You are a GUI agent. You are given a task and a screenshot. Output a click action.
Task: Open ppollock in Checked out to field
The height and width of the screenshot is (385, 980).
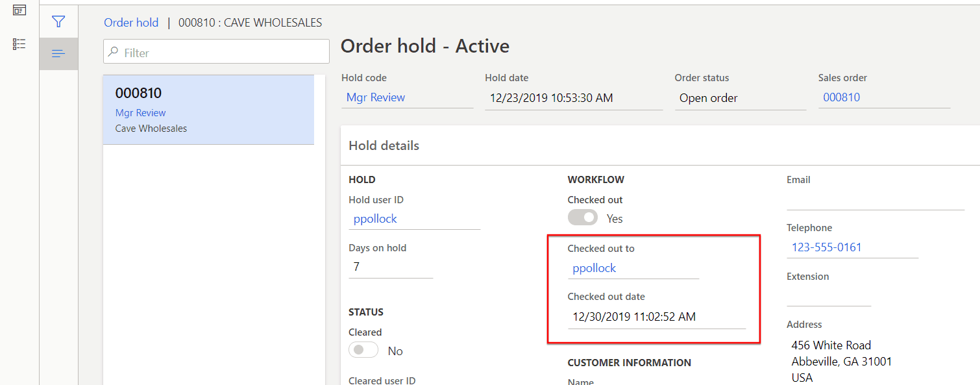pos(594,268)
